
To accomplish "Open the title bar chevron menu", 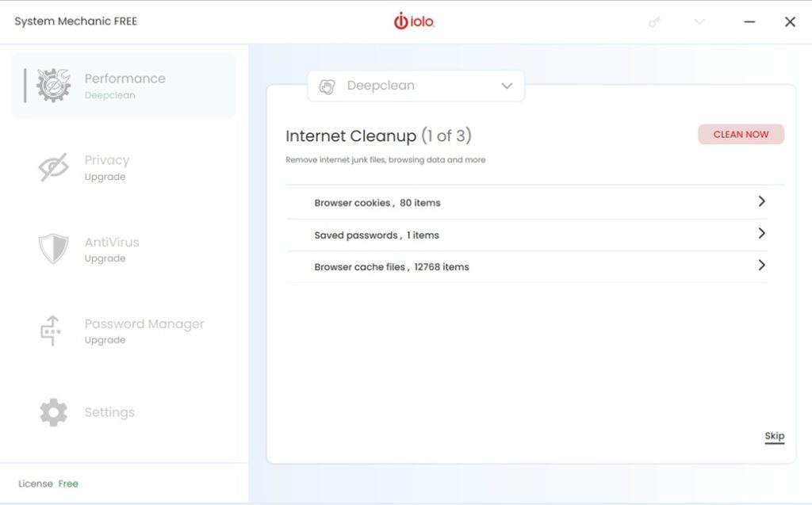I will [x=699, y=21].
